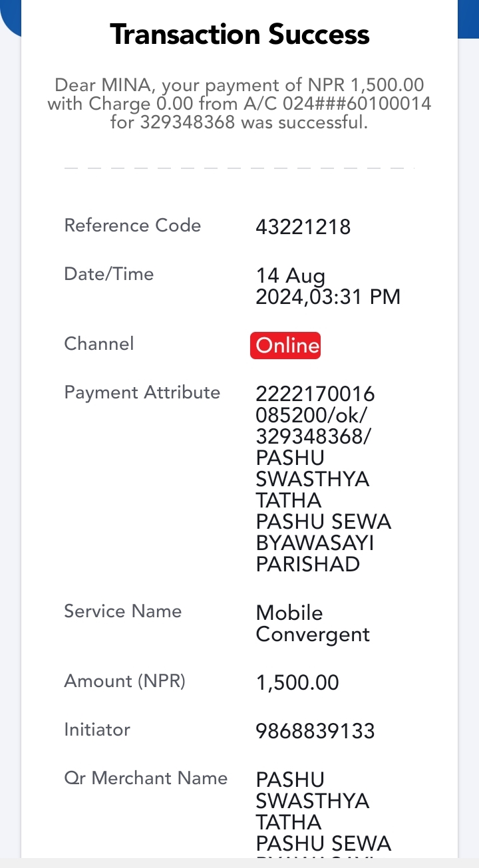Select the date 14 Aug 2024, 03:31 PM
The width and height of the screenshot is (479, 868).
tap(329, 286)
